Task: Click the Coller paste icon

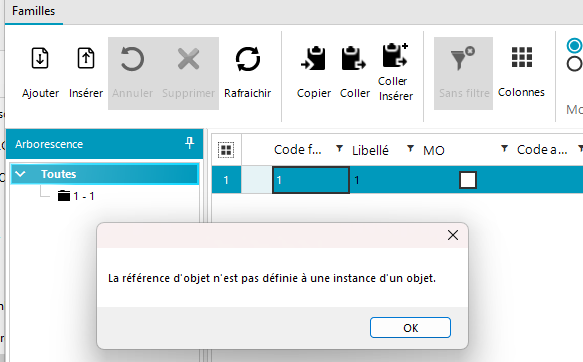Action: [x=354, y=58]
